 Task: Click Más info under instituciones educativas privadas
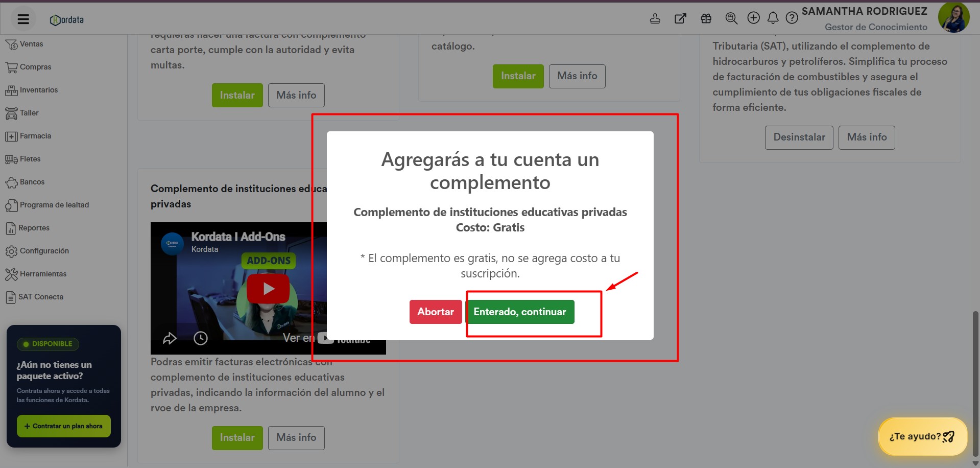296,438
